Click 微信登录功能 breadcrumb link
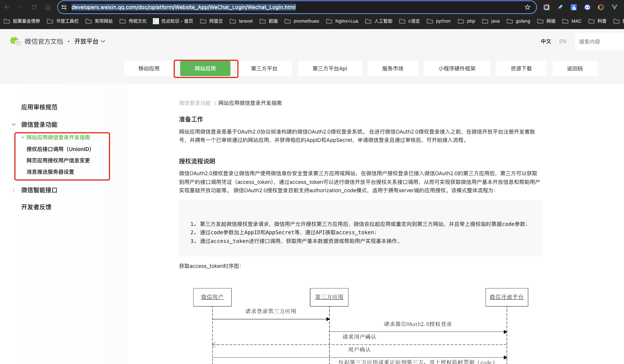 click(x=195, y=103)
